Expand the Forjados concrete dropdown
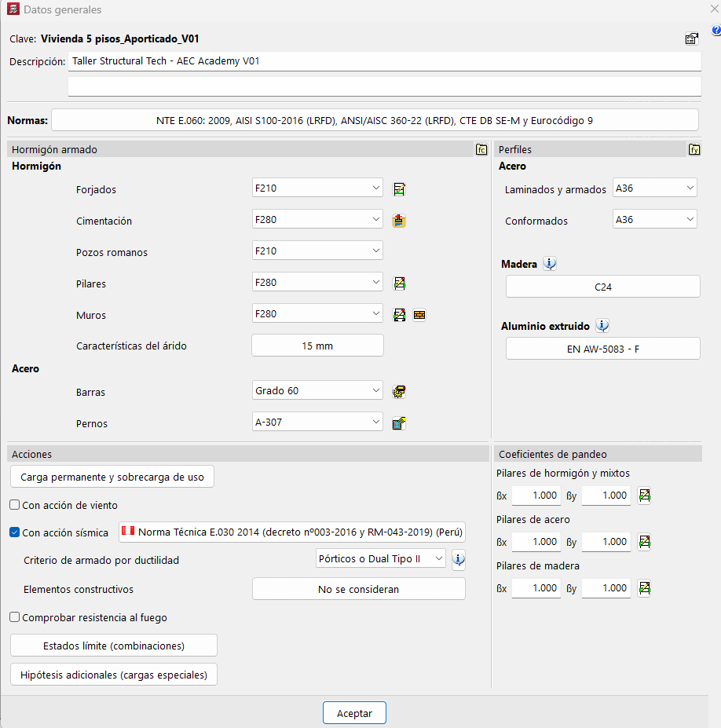The height and width of the screenshot is (728, 721). (x=317, y=188)
